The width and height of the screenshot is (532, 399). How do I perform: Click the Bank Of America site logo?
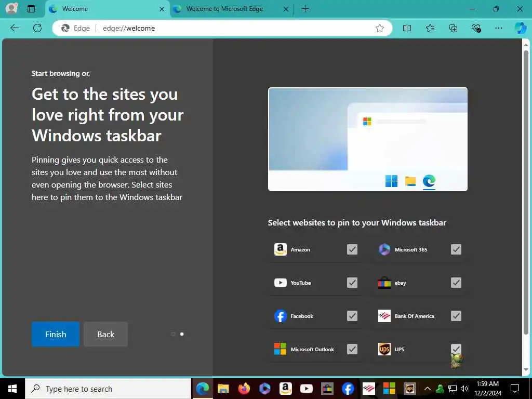[x=384, y=316]
